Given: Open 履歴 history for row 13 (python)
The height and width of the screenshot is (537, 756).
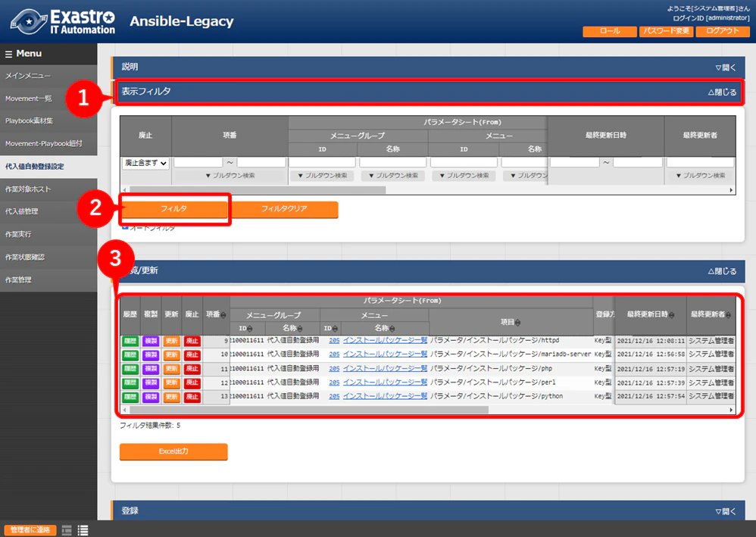Looking at the screenshot, I should (x=130, y=397).
